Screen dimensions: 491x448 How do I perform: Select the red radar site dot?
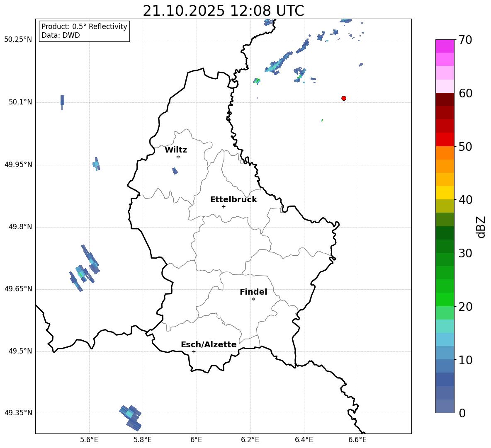(344, 98)
